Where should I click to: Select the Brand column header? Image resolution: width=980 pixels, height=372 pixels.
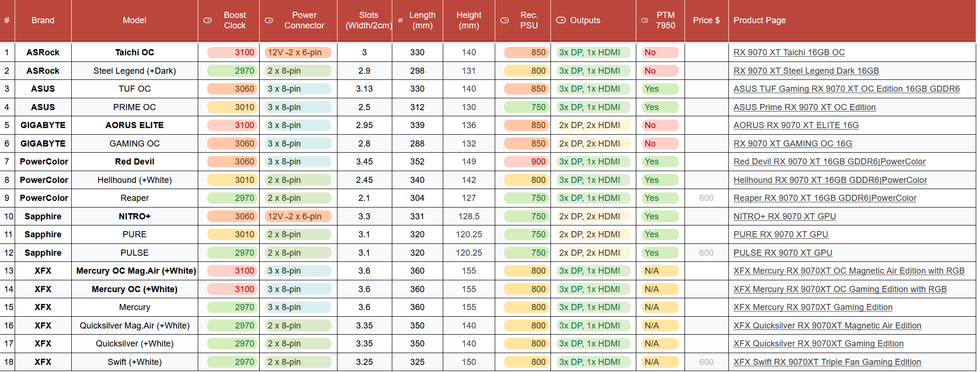[x=43, y=20]
